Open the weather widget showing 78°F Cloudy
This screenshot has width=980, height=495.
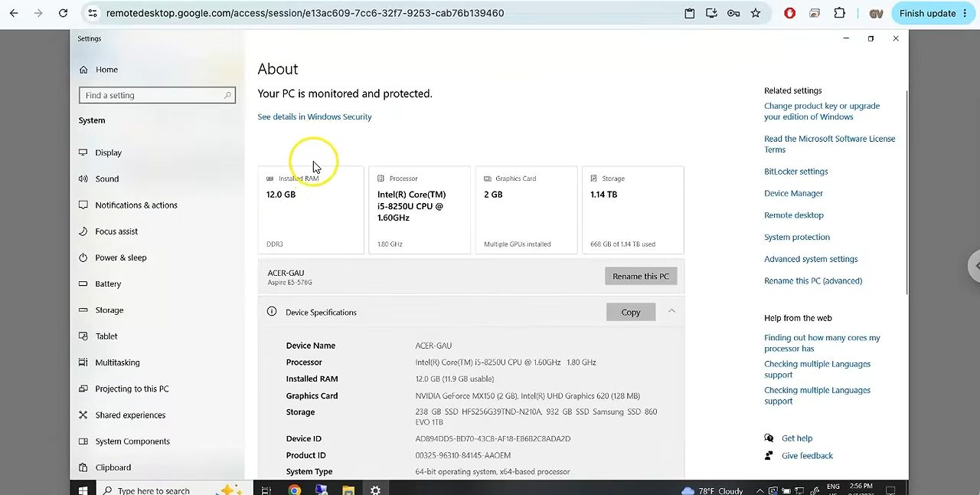[712, 490]
